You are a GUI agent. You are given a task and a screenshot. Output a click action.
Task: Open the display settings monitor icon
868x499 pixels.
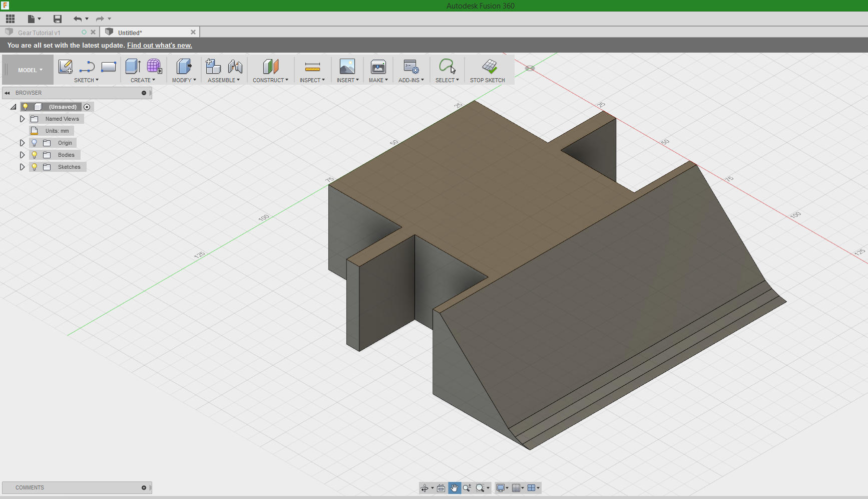coord(501,487)
